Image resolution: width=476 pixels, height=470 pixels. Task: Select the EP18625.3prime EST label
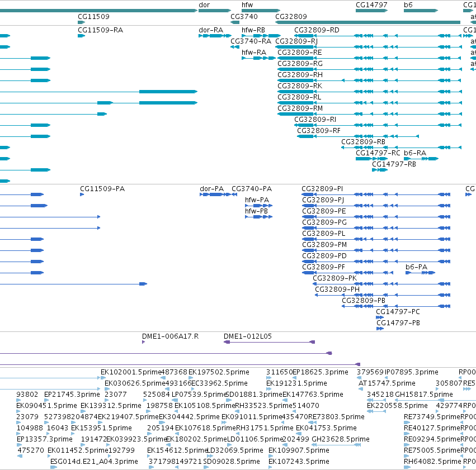click(321, 372)
